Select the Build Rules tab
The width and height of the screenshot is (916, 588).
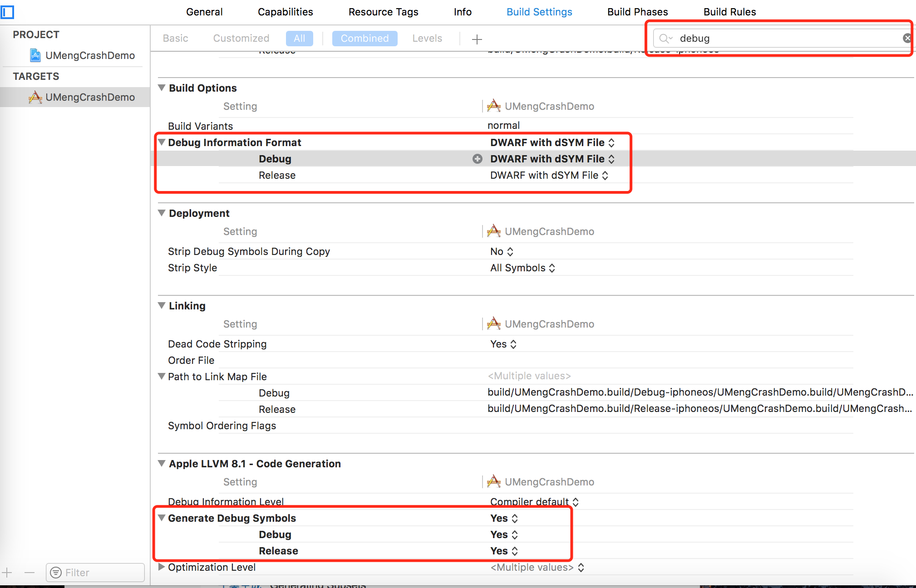[x=730, y=12]
